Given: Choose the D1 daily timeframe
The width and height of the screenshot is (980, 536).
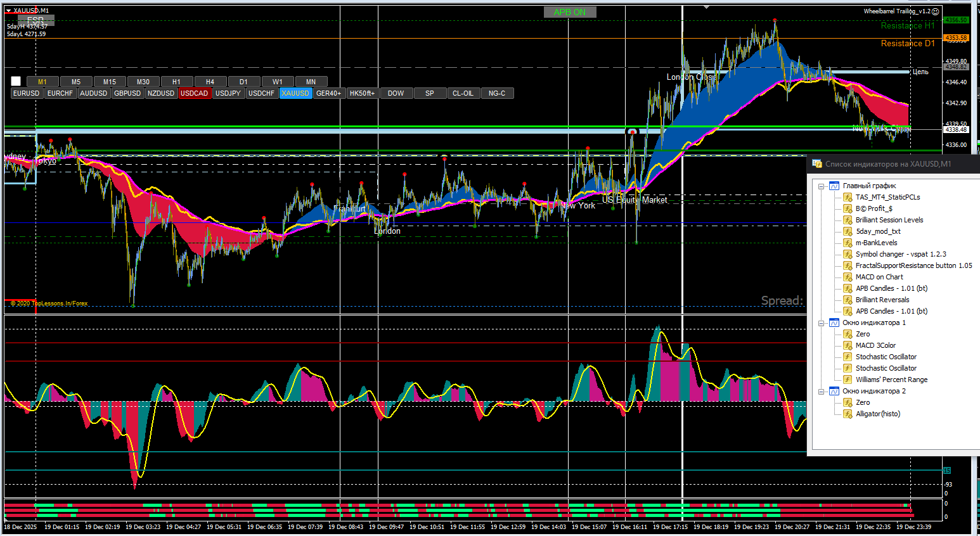Looking at the screenshot, I should tap(243, 82).
